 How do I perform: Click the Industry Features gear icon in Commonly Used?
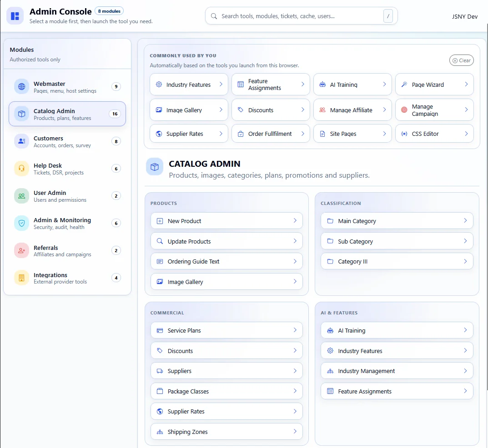[159, 84]
